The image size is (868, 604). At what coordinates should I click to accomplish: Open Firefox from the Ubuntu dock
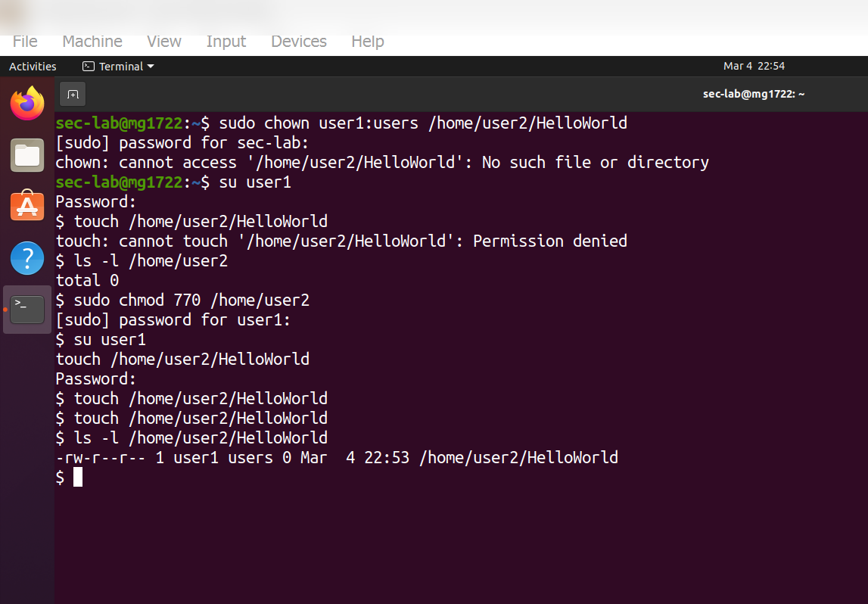click(27, 103)
